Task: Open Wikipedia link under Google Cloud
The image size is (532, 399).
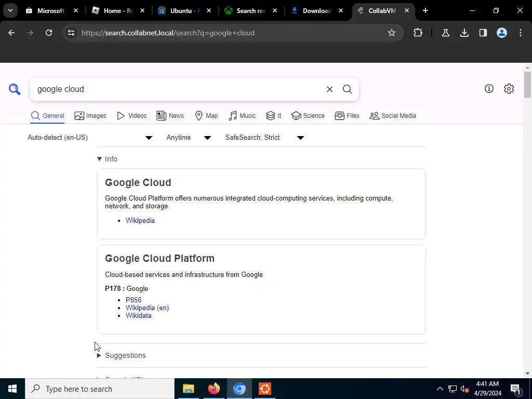Action: pos(140,220)
